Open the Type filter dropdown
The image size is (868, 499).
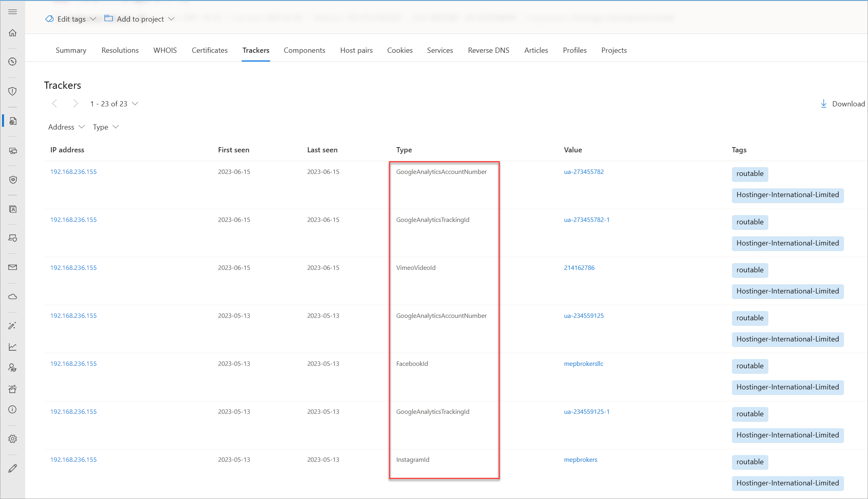(x=106, y=127)
